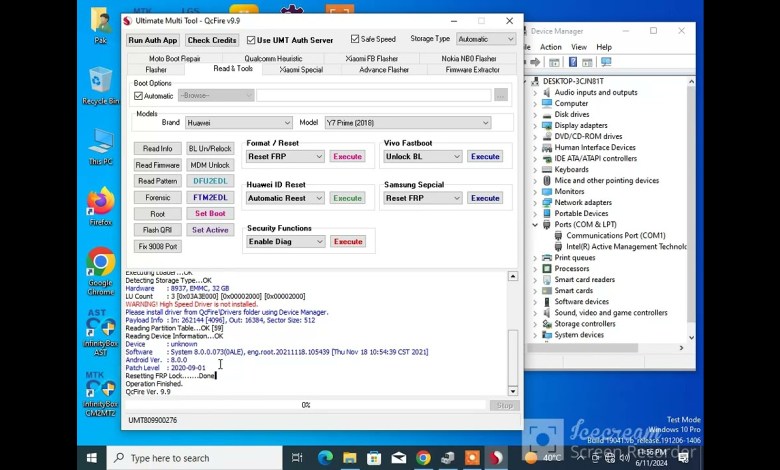Open the Model dropdown showing Y7 Prime (2018)
The width and height of the screenshot is (780, 470).
pyautogui.click(x=407, y=123)
